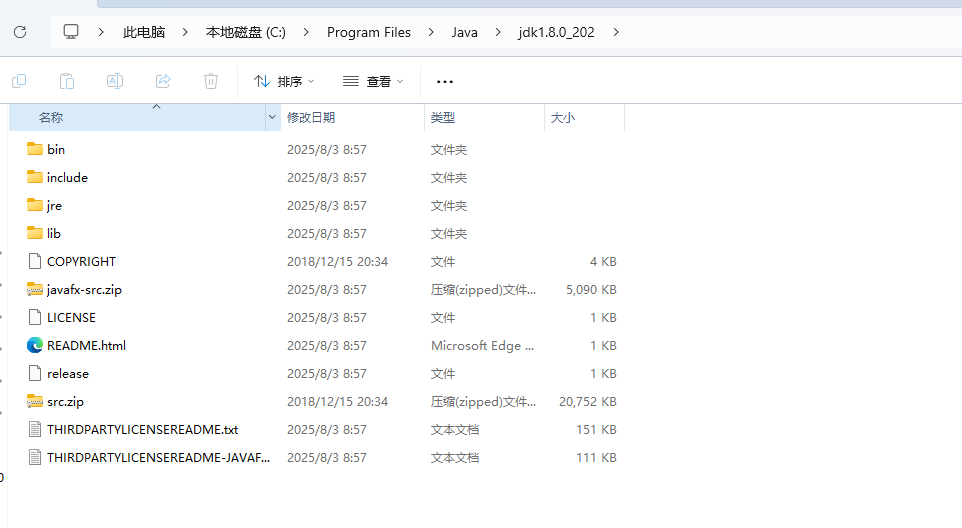
Task: Select the bin folder icon
Action: coord(35,149)
